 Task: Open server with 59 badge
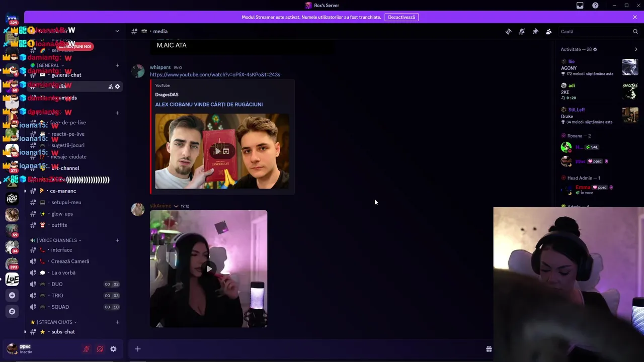12,231
